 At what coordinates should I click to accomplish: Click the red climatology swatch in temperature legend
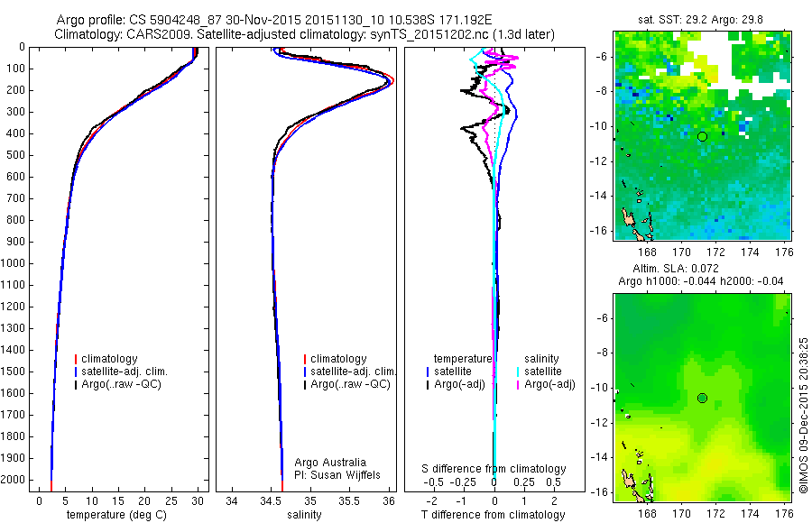[76, 359]
